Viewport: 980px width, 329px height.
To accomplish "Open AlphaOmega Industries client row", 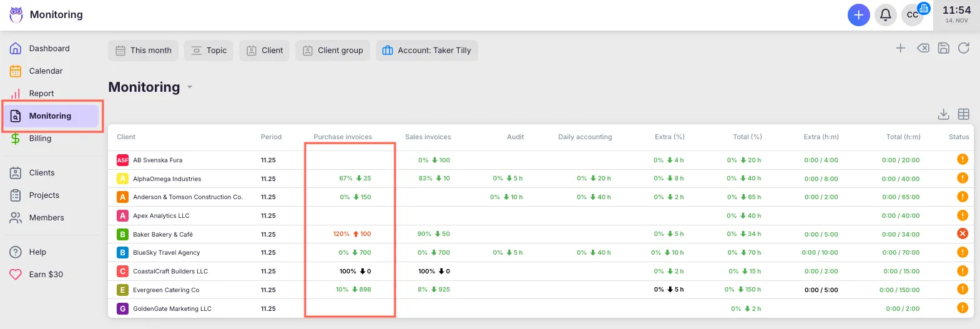I will (x=167, y=179).
